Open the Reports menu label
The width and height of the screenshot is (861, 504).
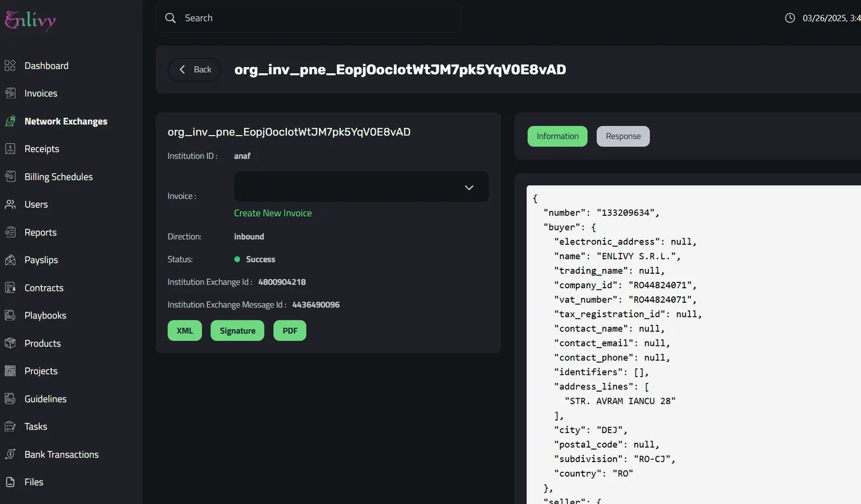pos(40,232)
